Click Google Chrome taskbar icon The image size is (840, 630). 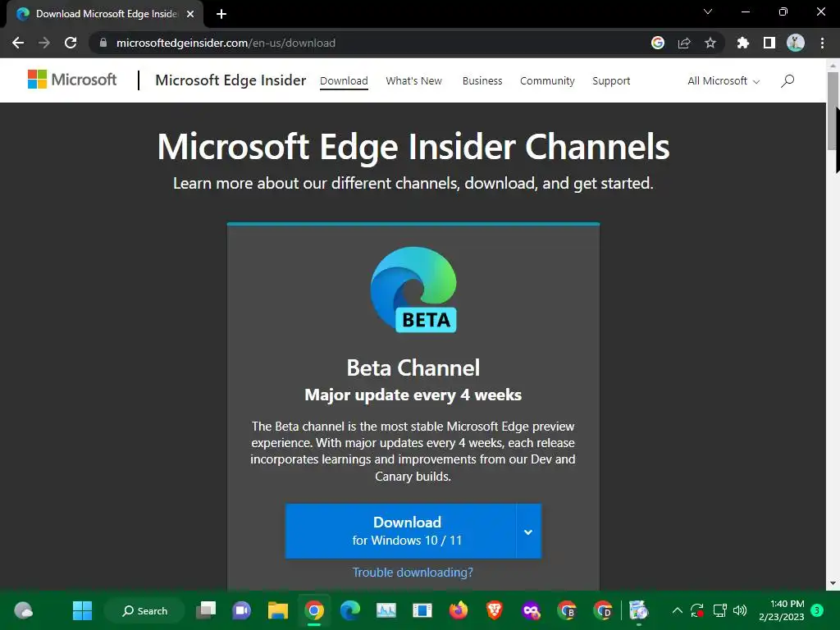click(314, 610)
